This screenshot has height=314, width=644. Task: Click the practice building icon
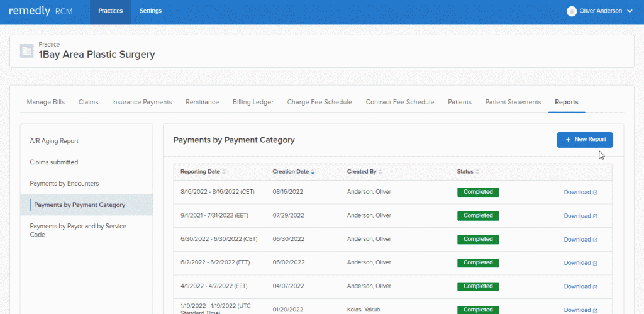[26, 51]
